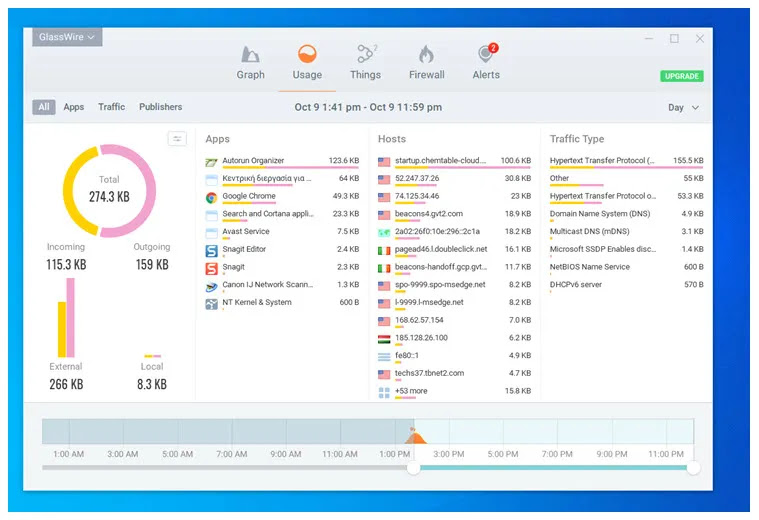Click the date range Oct 9 header
This screenshot has width=759, height=520.
pos(368,107)
